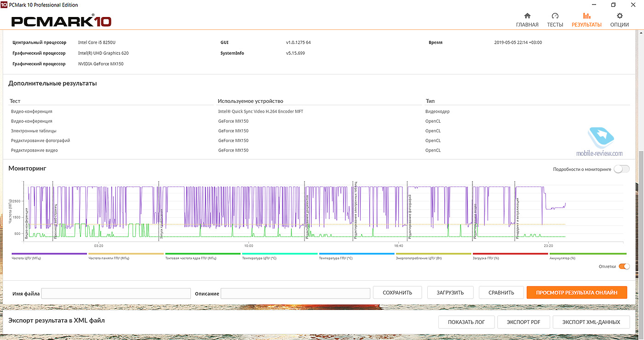The image size is (644, 340).
Task: Click the СОХРАНИТЬ button
Action: [397, 293]
